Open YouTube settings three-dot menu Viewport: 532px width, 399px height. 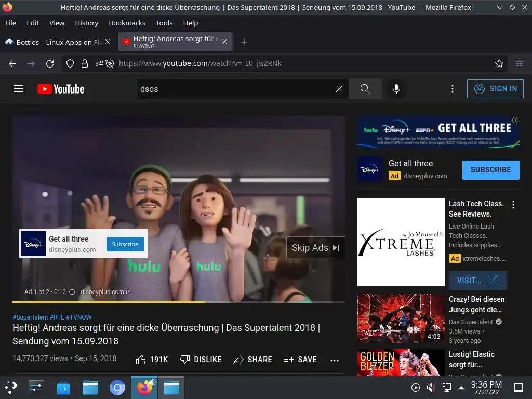click(453, 89)
